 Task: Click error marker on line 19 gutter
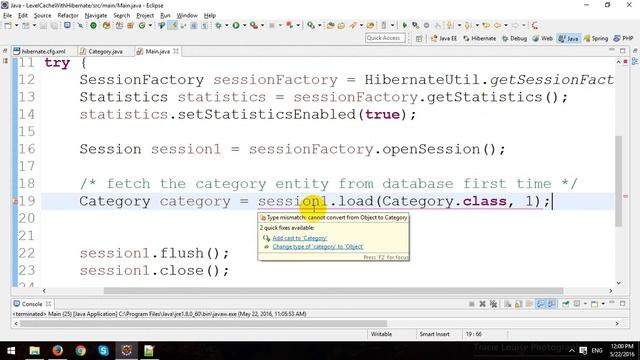[15, 201]
